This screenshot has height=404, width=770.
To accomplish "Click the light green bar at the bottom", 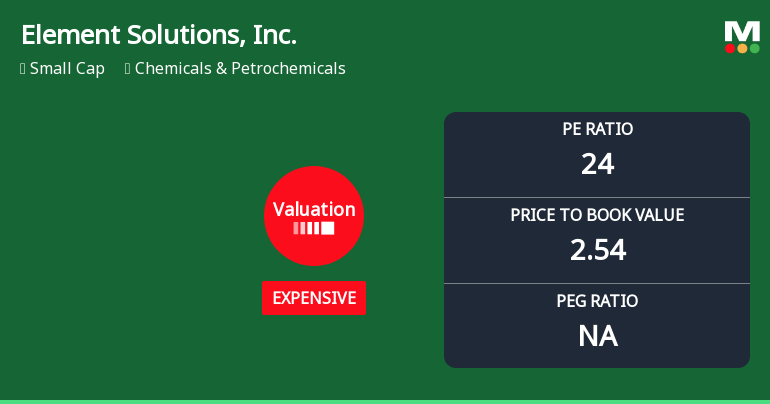I will pyautogui.click(x=385, y=401).
